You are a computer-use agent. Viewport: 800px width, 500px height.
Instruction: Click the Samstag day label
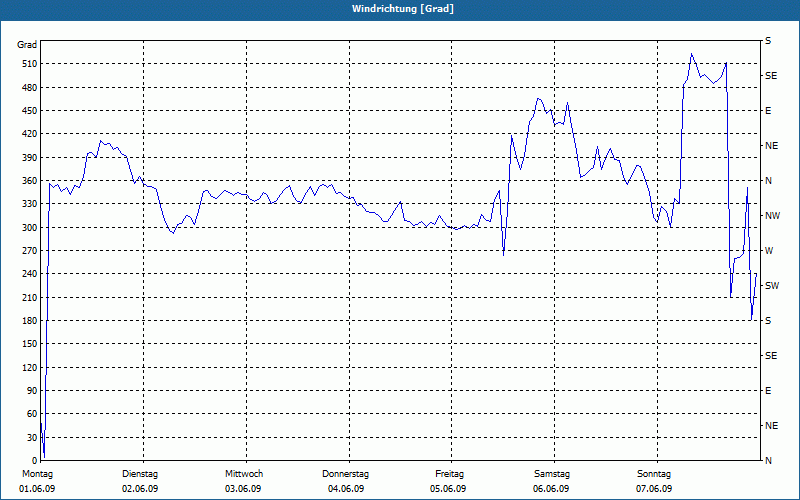click(x=552, y=474)
